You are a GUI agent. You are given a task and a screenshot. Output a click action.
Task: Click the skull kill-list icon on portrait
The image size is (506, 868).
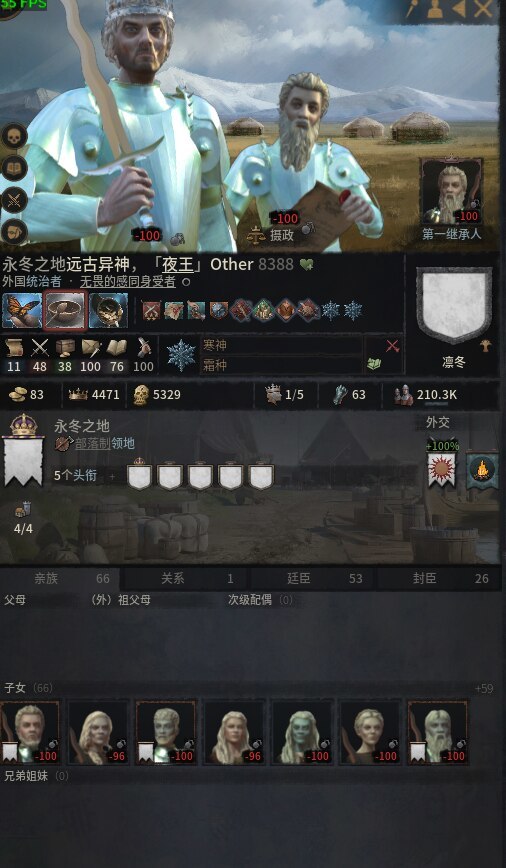click(x=13, y=136)
